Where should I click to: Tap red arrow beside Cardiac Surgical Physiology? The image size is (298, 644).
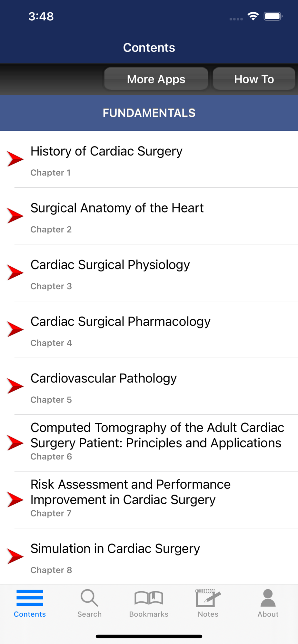tap(15, 272)
